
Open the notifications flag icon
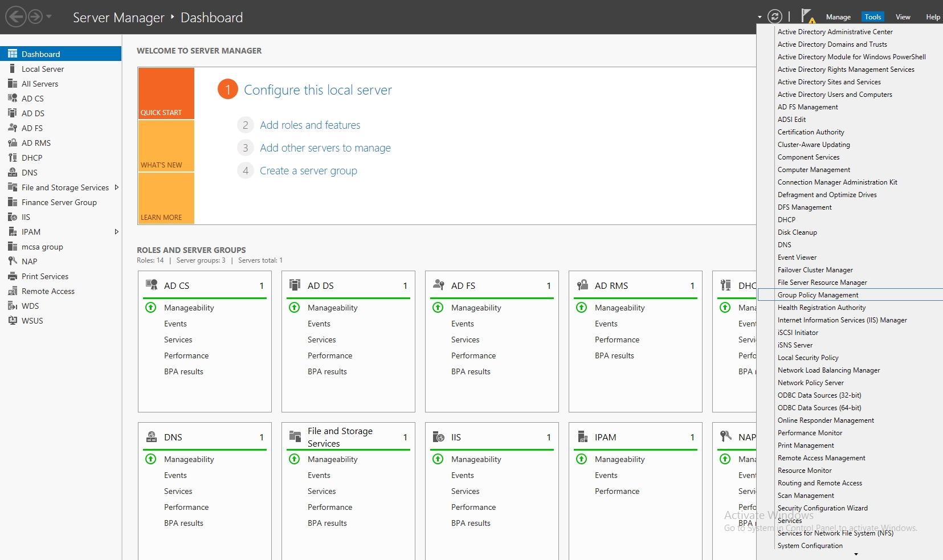(807, 16)
